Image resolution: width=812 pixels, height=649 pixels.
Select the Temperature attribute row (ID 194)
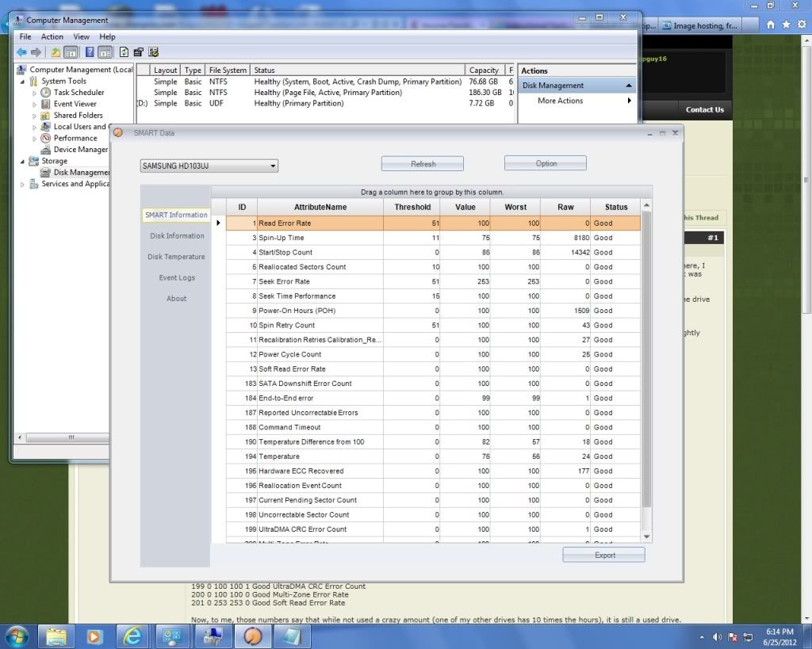coord(434,456)
